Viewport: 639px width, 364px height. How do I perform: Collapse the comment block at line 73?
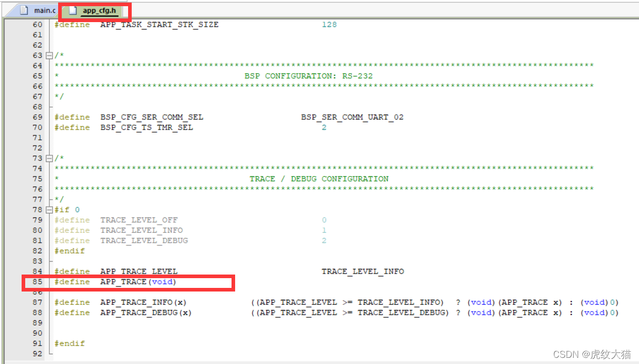pos(49,158)
